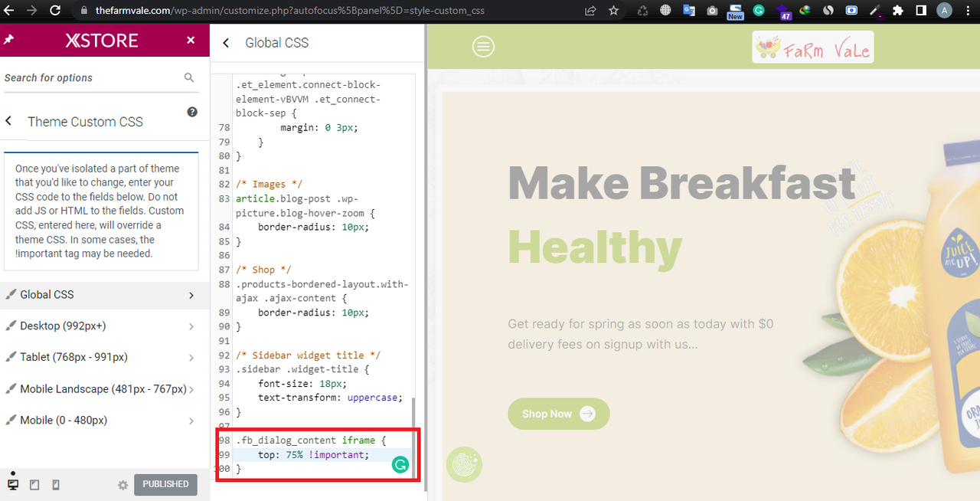Expand the Global CSS chevron arrow
980x501 pixels.
click(191, 295)
